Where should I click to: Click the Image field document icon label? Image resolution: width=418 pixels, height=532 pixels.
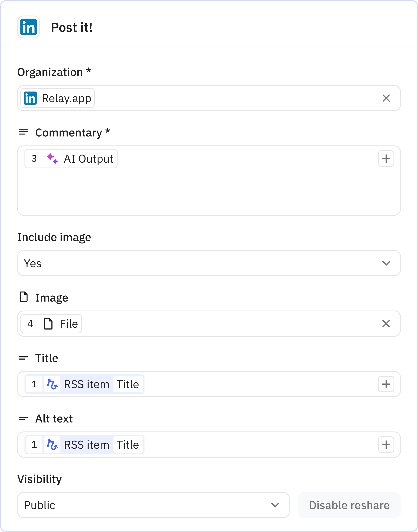coord(23,297)
